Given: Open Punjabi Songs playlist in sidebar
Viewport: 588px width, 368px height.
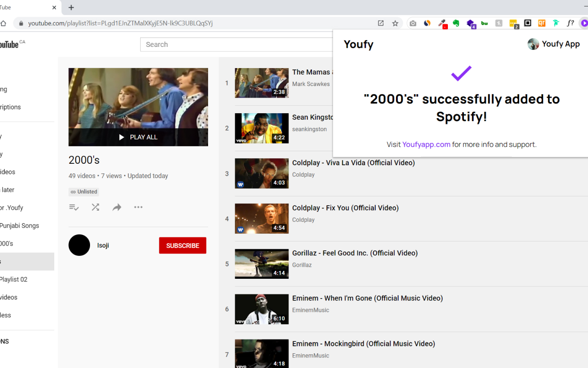Looking at the screenshot, I should (20, 226).
